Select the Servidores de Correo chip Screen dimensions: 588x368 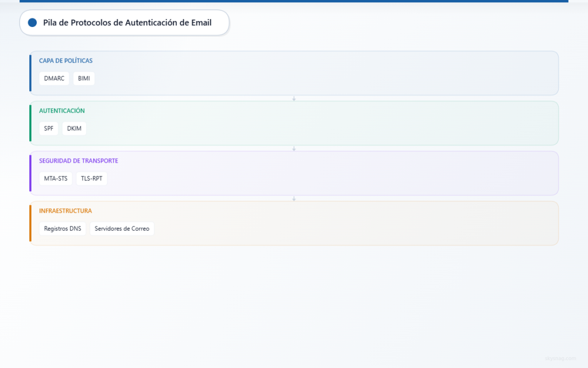(122, 228)
